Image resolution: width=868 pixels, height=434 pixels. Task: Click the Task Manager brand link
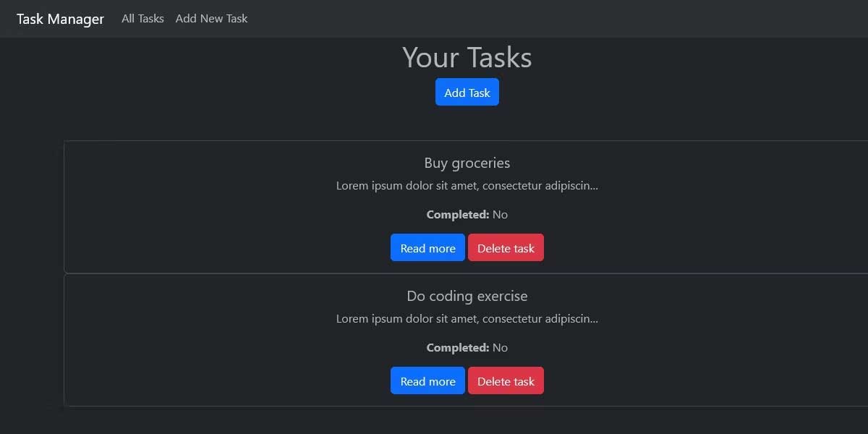[60, 19]
